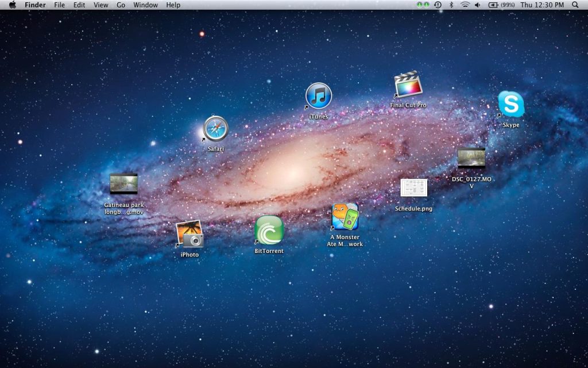This screenshot has width=588, height=368.
Task: Open the View menu
Action: (101, 5)
